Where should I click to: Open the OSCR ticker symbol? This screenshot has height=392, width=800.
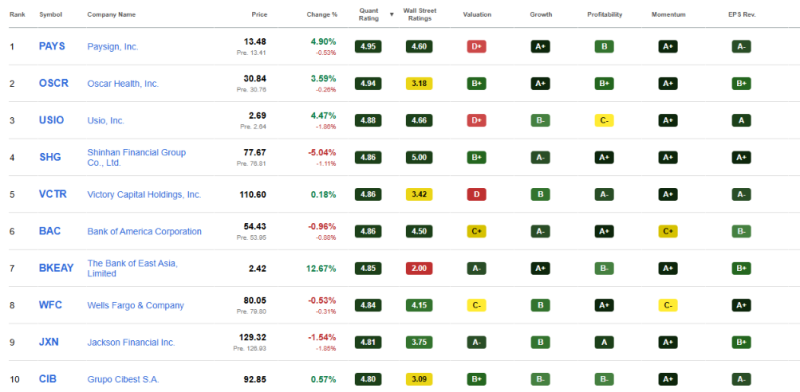pos(54,83)
